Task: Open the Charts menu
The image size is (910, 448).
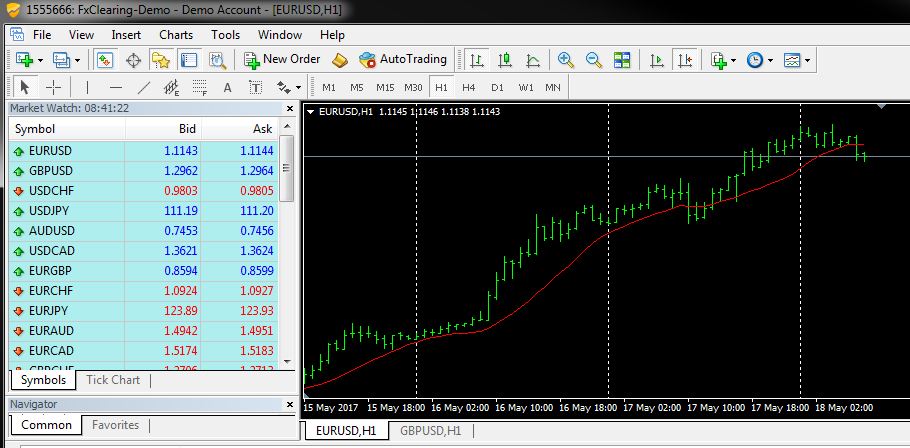Action: click(176, 34)
